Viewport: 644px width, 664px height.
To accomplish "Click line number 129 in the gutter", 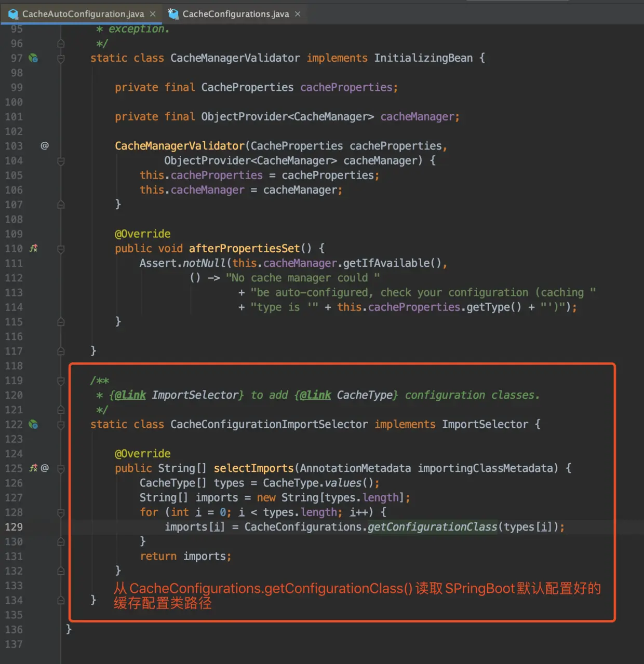I will [14, 527].
